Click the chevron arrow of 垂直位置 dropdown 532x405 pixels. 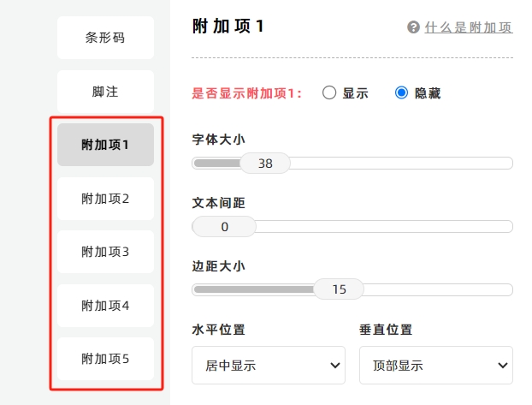coord(502,366)
